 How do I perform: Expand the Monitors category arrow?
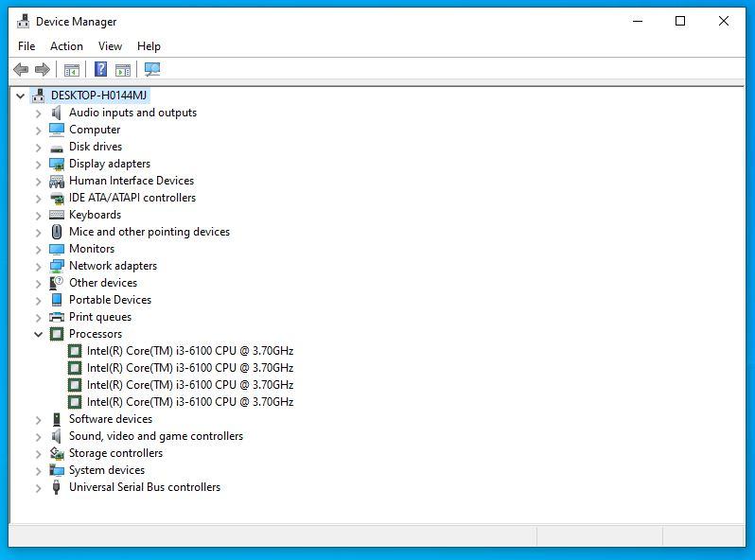[x=39, y=250]
